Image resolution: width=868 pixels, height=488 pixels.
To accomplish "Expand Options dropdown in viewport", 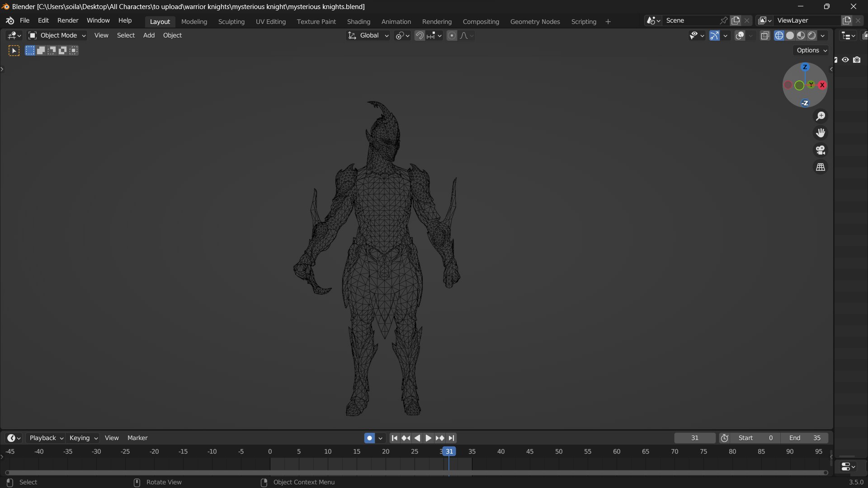I will tap(812, 51).
